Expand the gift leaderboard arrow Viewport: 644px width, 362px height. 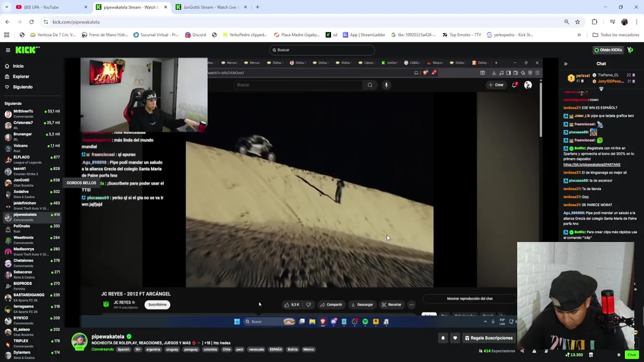[x=601, y=89]
